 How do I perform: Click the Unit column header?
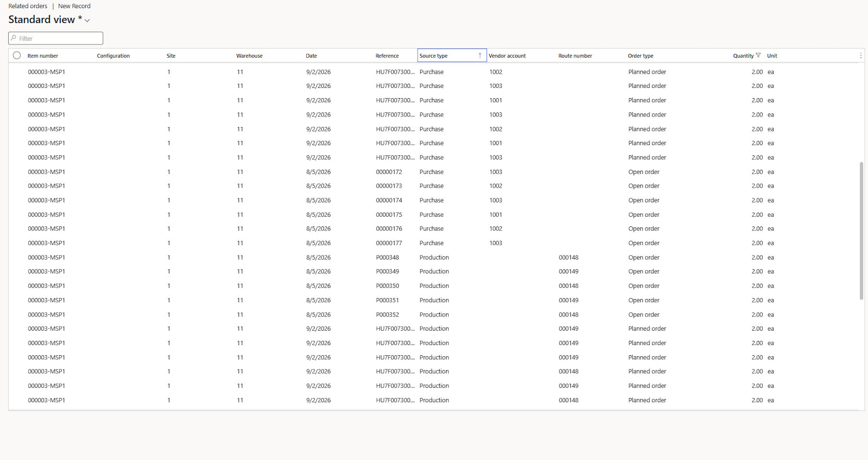[772, 56]
